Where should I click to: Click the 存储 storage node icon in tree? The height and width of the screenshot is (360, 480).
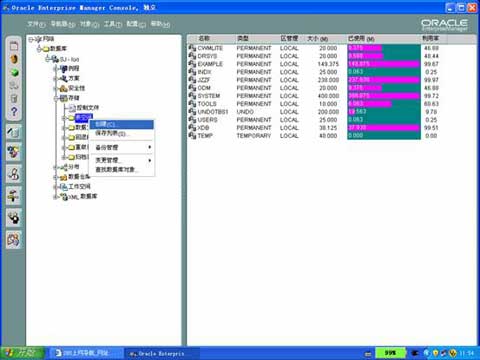(x=63, y=98)
